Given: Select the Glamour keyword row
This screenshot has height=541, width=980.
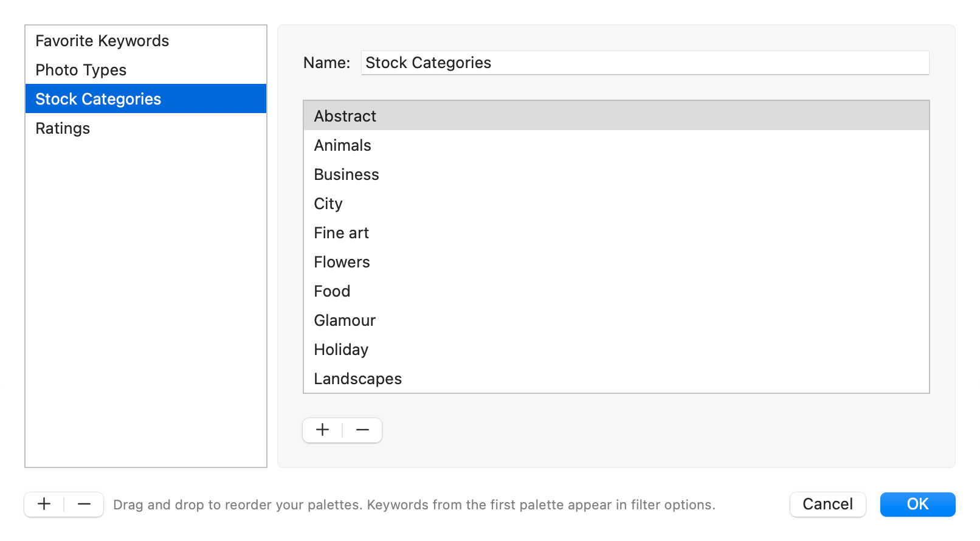Looking at the screenshot, I should 616,320.
